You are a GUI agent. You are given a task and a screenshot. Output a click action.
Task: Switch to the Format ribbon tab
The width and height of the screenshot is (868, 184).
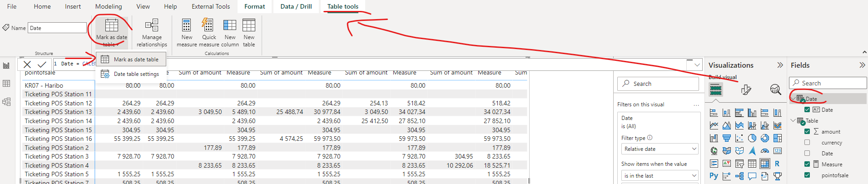click(255, 6)
